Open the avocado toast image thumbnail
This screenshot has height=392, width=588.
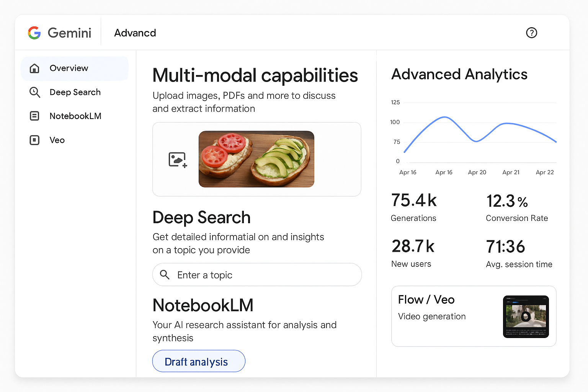point(256,159)
